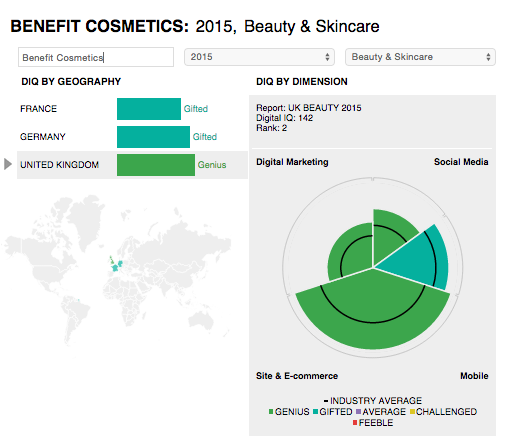Click Germany's teal Gifted bar
The width and height of the screenshot is (521, 436).
[153, 137]
